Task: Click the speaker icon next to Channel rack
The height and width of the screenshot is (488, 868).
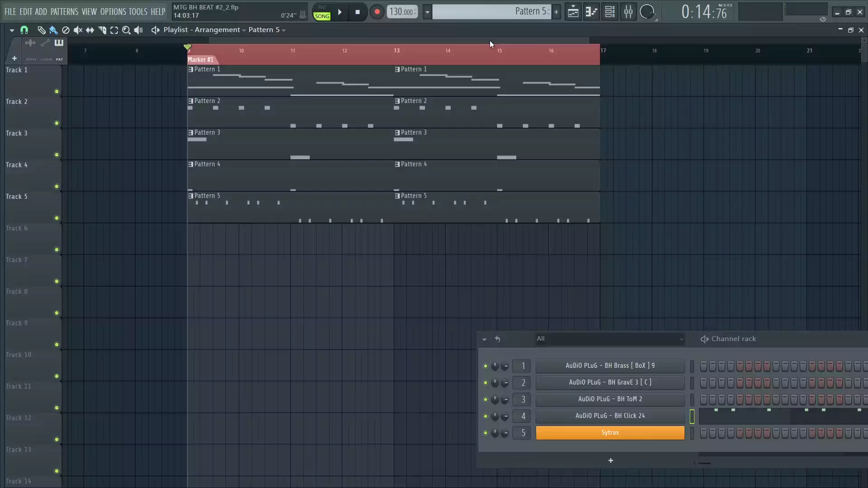Action: click(704, 339)
